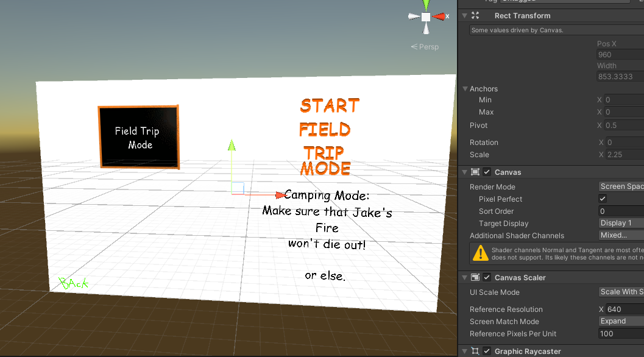The image size is (644, 357).
Task: Collapse the Anchors foldout arrow
Action: click(465, 89)
